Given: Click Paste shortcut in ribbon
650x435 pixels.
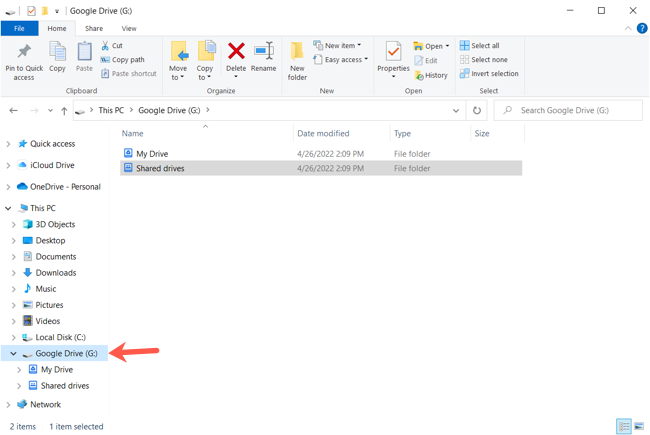Looking at the screenshot, I should tap(129, 74).
